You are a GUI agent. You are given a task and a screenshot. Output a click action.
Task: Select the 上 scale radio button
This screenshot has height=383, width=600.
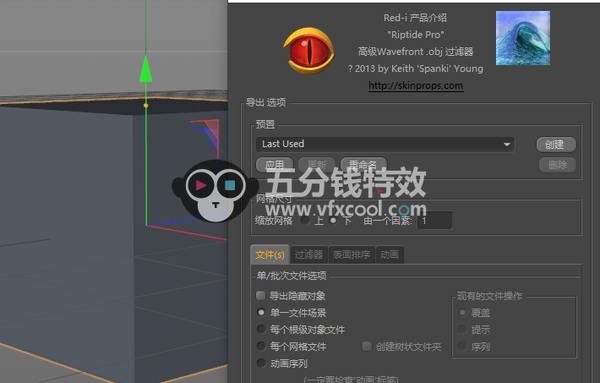click(305, 220)
